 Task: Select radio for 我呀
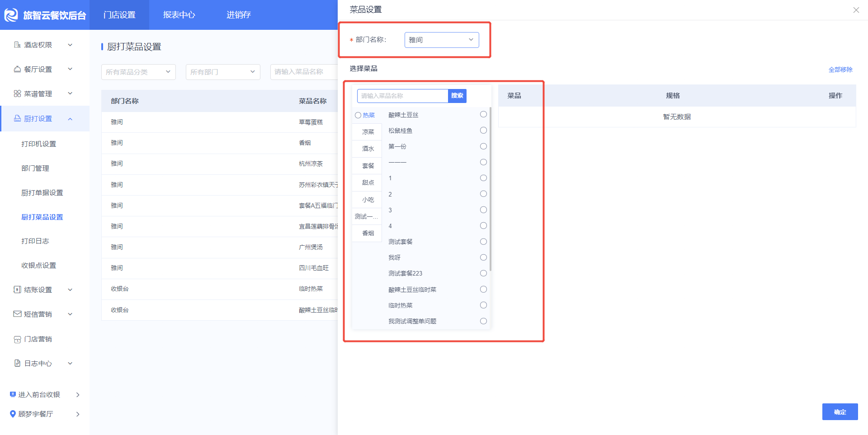(483, 257)
